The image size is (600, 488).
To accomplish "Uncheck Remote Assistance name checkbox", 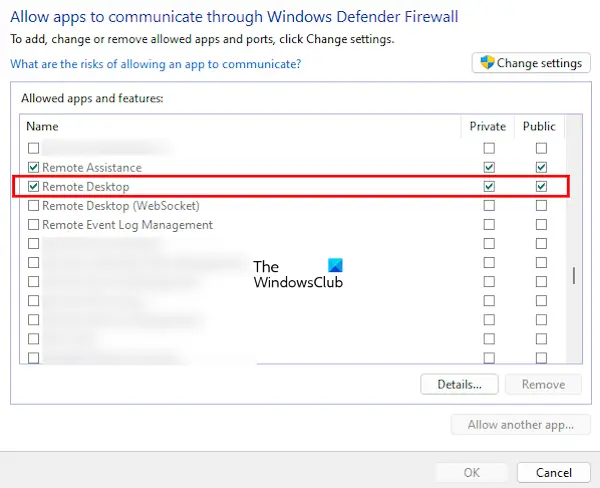I will pos(34,167).
